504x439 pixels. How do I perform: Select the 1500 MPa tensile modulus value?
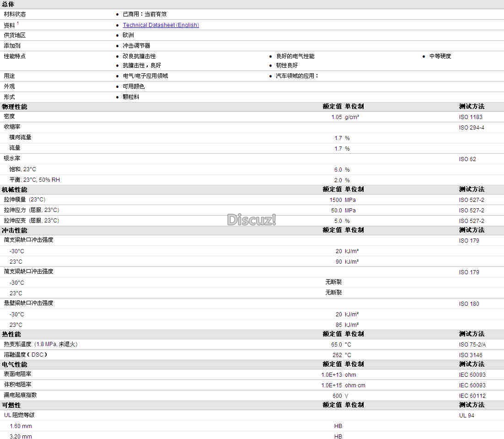click(x=343, y=200)
